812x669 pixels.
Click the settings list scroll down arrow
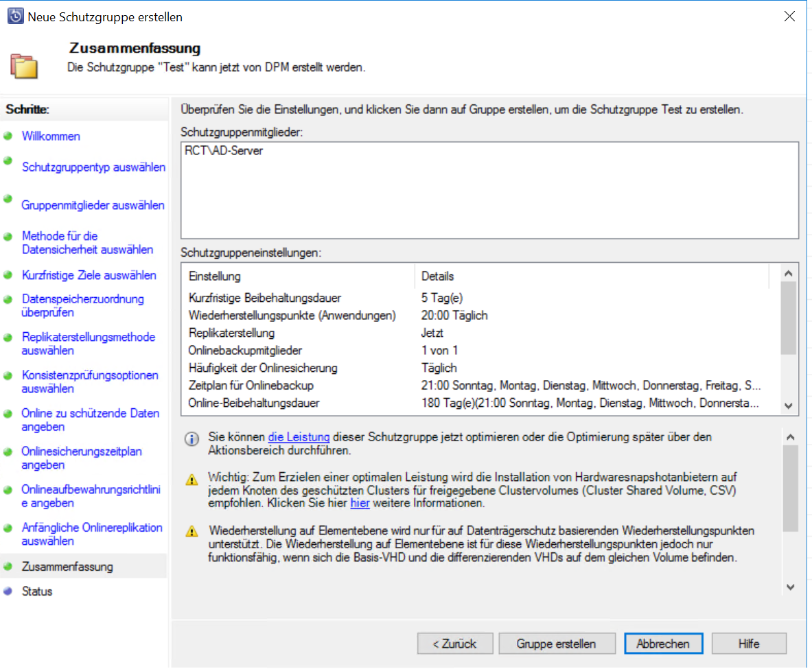pyautogui.click(x=789, y=406)
